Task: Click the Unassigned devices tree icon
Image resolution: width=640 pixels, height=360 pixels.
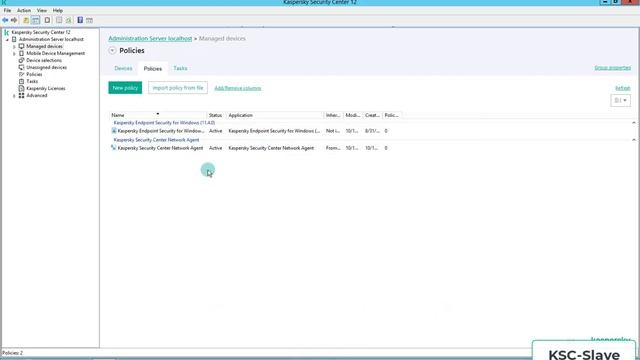Action: [x=22, y=67]
